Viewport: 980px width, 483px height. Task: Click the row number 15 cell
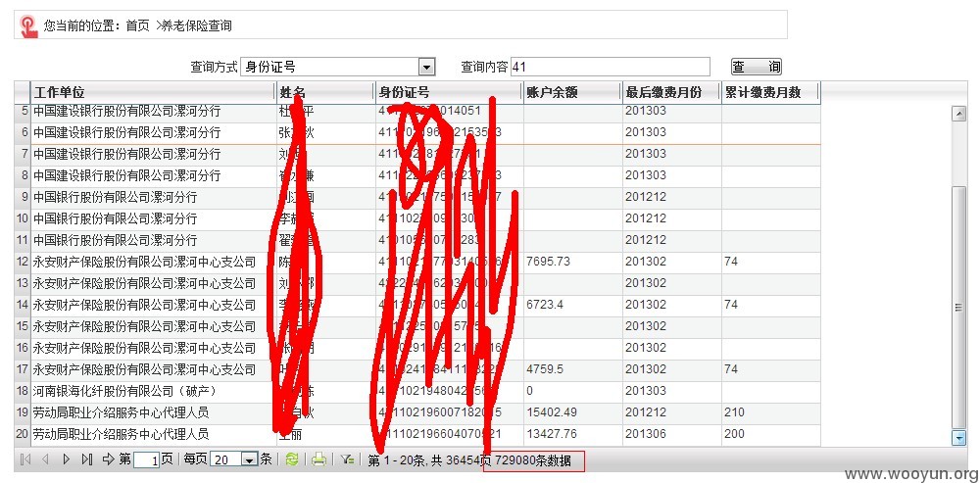(23, 327)
